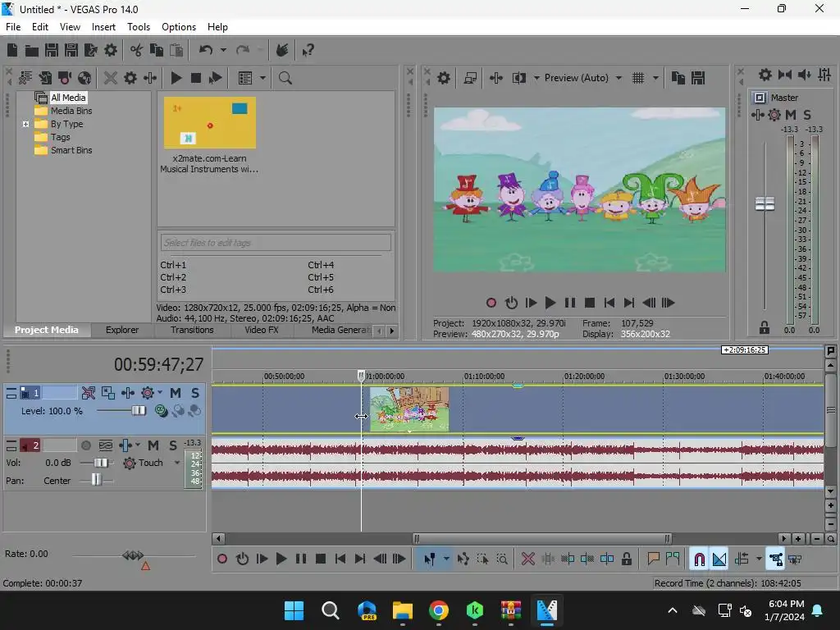Play the timeline from the transport bar

(281, 559)
